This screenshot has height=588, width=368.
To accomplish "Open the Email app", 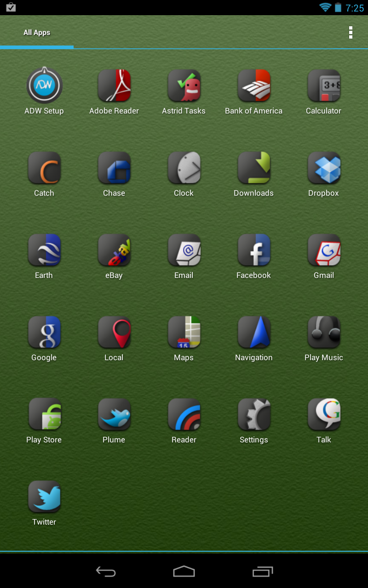I will pos(184,250).
